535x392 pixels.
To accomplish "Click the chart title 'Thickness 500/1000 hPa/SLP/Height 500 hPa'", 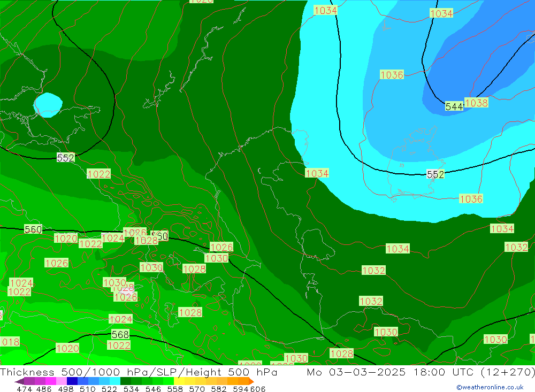I will point(139,372).
